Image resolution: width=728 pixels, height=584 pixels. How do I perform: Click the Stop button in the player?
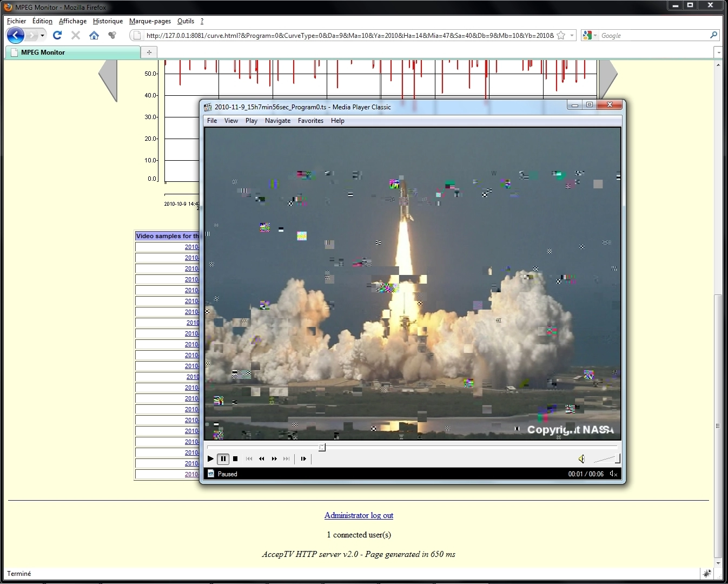[235, 459]
